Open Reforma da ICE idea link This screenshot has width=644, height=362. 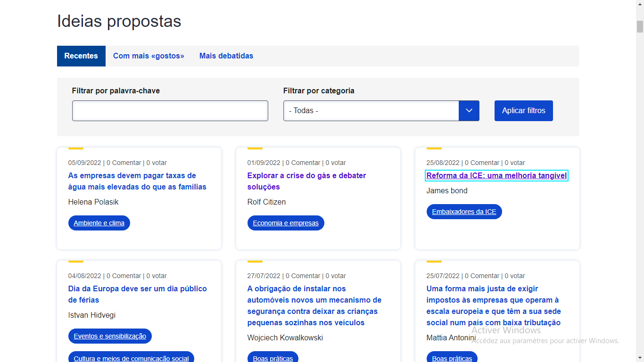click(x=496, y=176)
